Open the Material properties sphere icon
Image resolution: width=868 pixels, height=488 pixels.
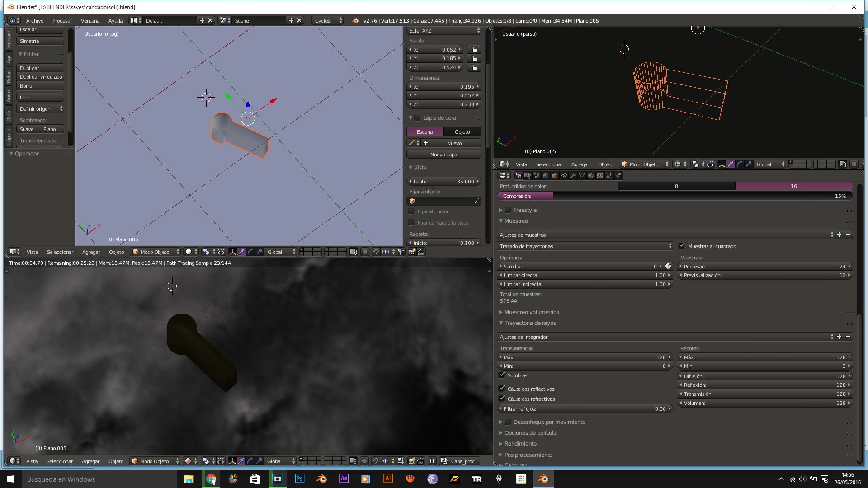coord(590,176)
